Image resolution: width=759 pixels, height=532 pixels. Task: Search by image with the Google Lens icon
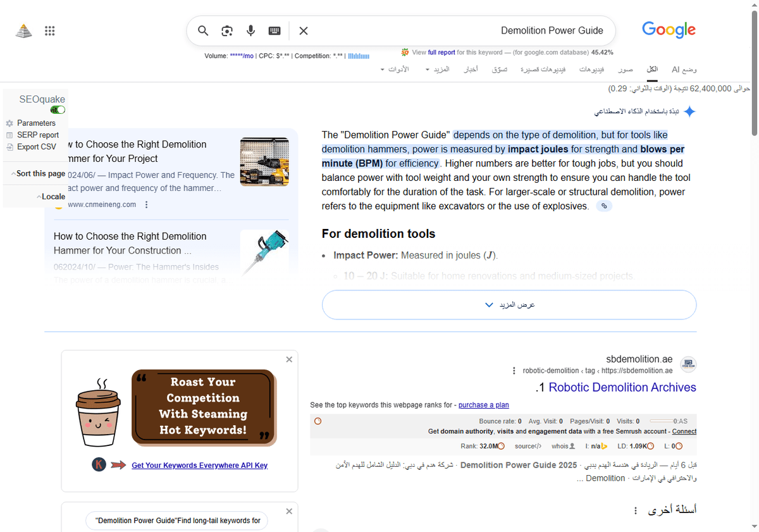(226, 30)
